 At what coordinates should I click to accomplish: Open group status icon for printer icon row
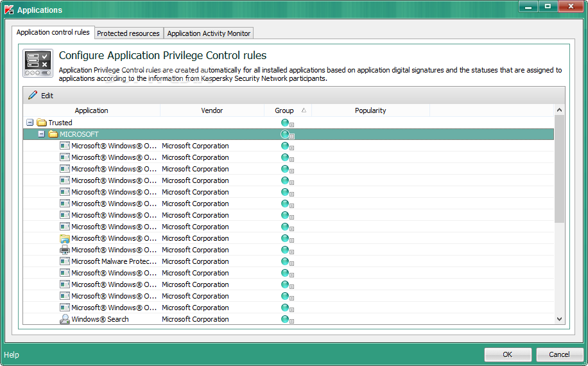click(287, 250)
